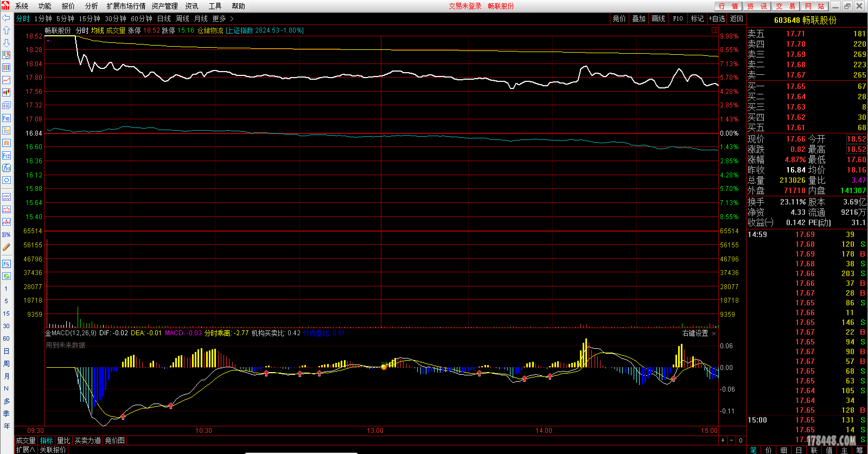Switch sidebar period to 季
The image size is (868, 454).
point(7,413)
